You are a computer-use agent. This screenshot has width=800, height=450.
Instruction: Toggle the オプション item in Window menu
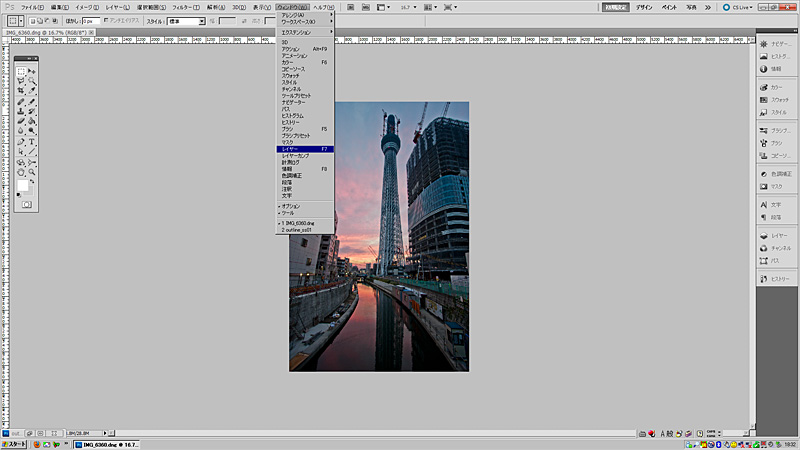(x=305, y=206)
